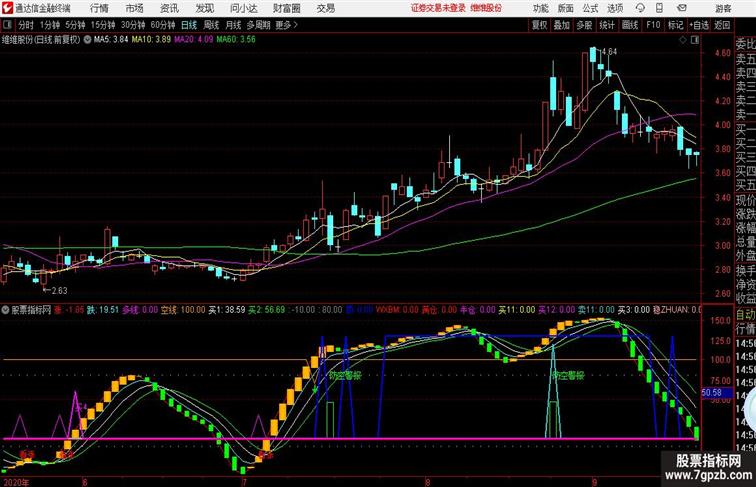The image size is (756, 487).
Task: Click the 通达信 red logo icon
Action: [7, 8]
